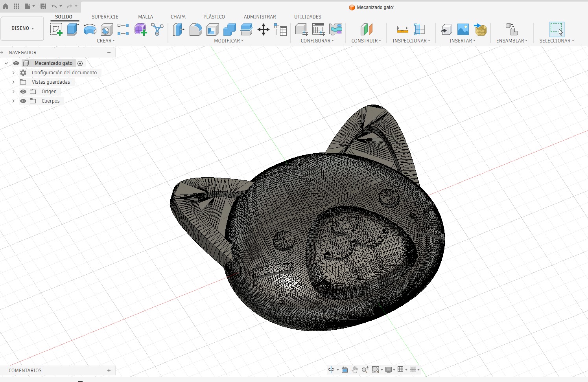Click the Save disk icon
588x382 pixels.
[x=43, y=6]
